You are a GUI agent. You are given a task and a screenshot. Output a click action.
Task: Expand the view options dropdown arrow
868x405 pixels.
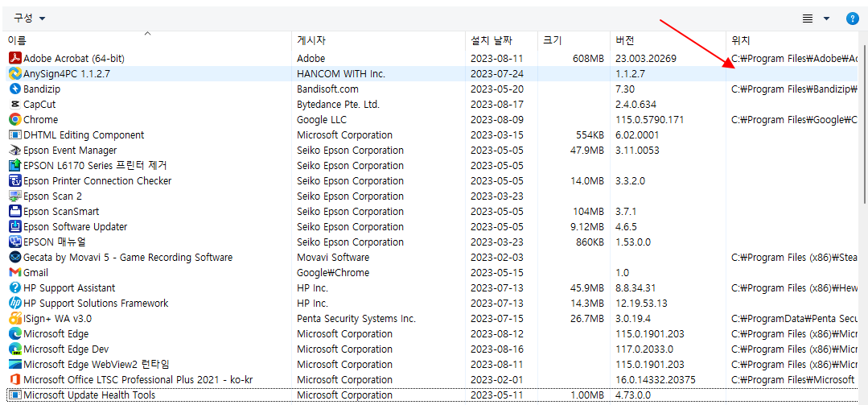pos(826,19)
